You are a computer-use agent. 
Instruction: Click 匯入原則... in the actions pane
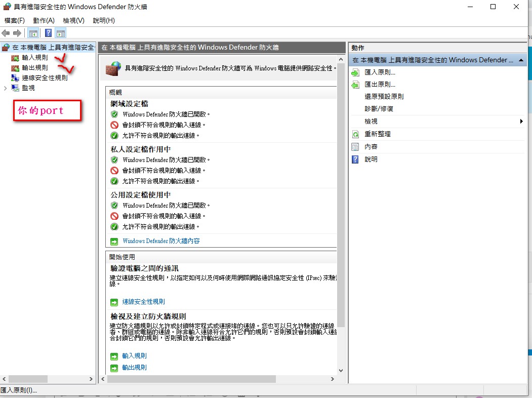click(380, 72)
